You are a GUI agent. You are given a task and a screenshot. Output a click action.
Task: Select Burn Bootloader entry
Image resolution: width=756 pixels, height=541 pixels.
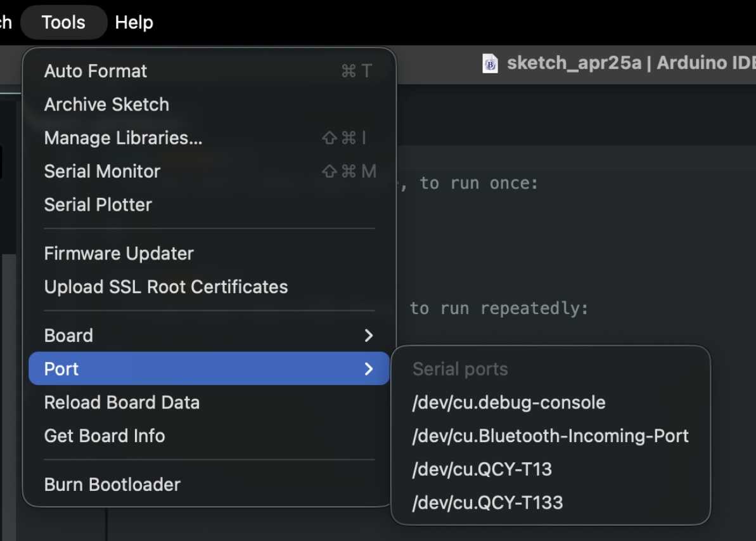click(208, 484)
